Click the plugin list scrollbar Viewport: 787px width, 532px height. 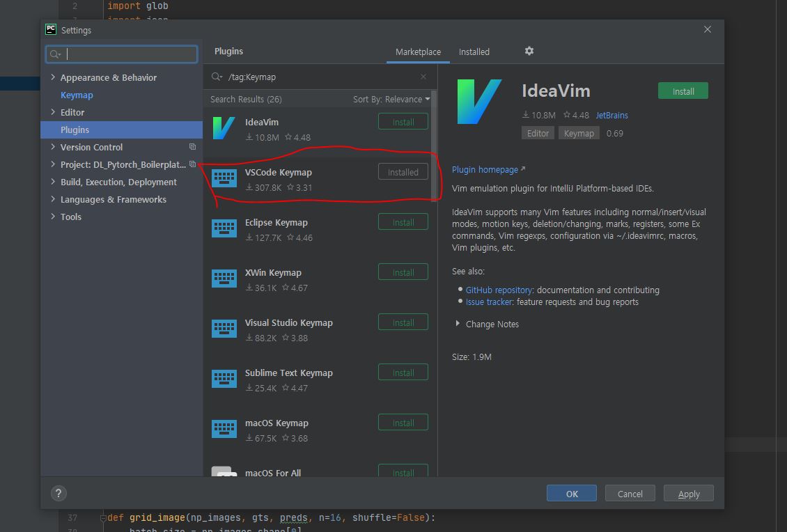pos(434,146)
